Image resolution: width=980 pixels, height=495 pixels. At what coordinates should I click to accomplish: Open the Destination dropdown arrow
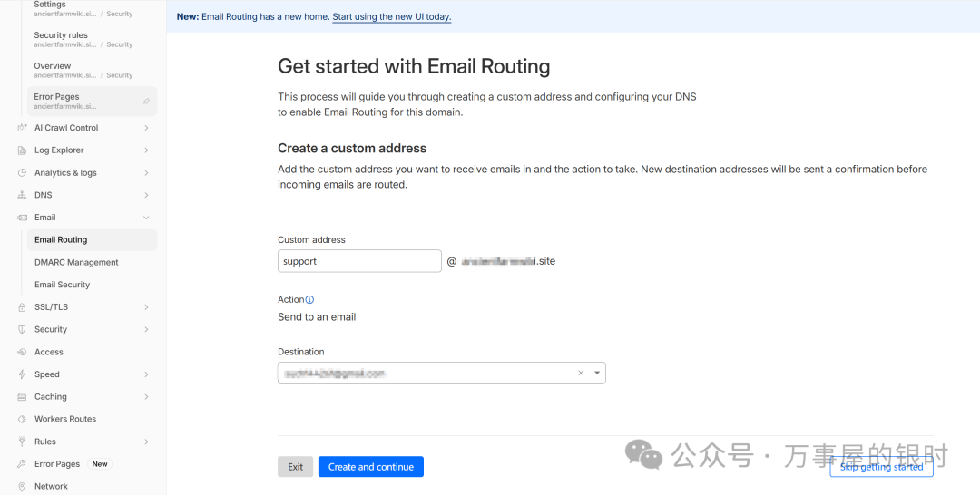(597, 373)
